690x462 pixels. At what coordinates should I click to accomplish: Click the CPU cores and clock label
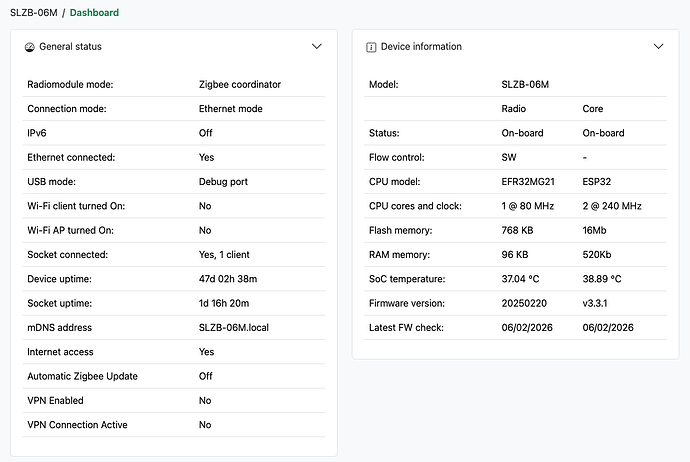click(x=415, y=206)
